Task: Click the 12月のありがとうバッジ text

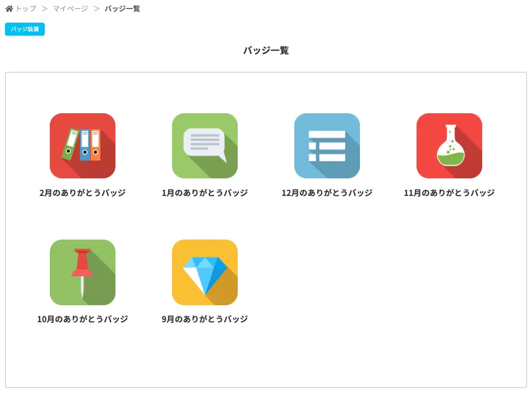Action: pyautogui.click(x=327, y=193)
